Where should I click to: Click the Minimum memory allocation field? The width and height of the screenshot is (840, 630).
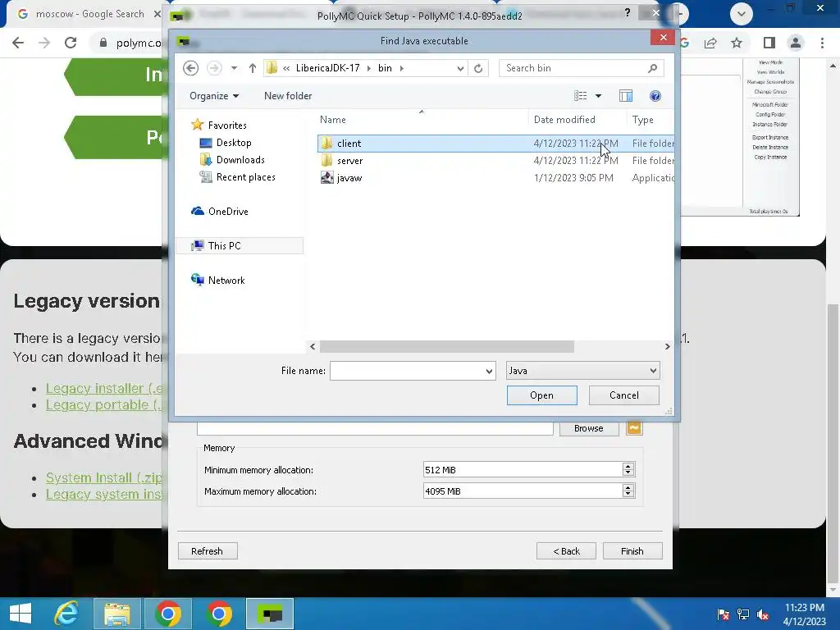[x=523, y=470]
